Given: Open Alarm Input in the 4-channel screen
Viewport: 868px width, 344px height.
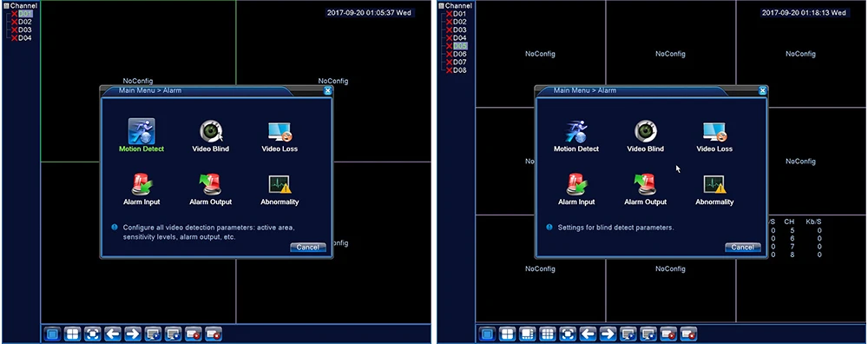Looking at the screenshot, I should pyautogui.click(x=141, y=189).
